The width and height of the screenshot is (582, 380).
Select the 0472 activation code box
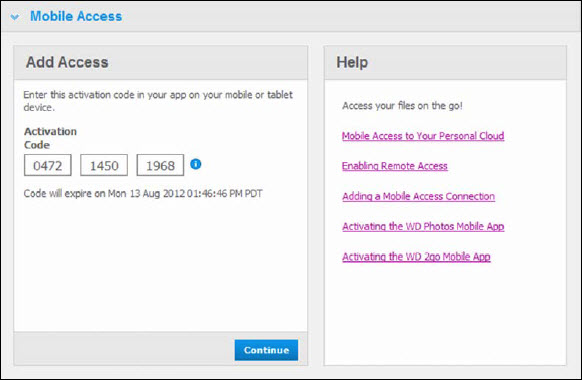[x=48, y=165]
